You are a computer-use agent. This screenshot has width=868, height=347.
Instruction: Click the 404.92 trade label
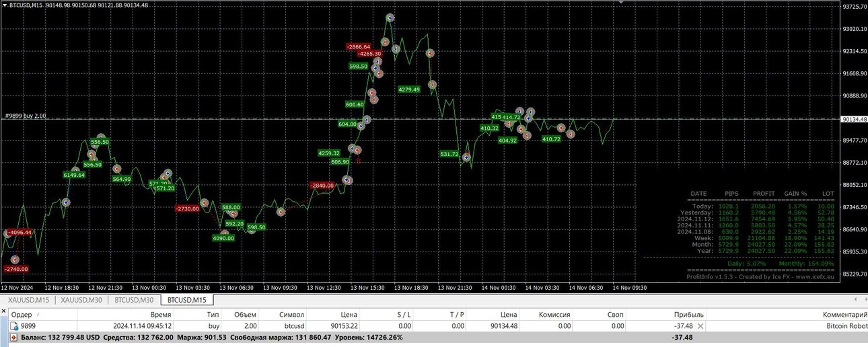(x=508, y=141)
